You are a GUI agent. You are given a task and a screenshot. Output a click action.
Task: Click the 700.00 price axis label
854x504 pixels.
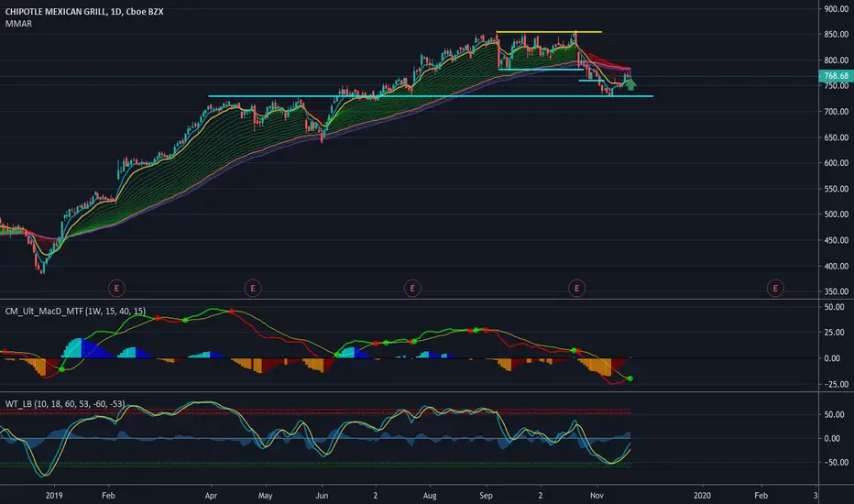pyautogui.click(x=836, y=112)
